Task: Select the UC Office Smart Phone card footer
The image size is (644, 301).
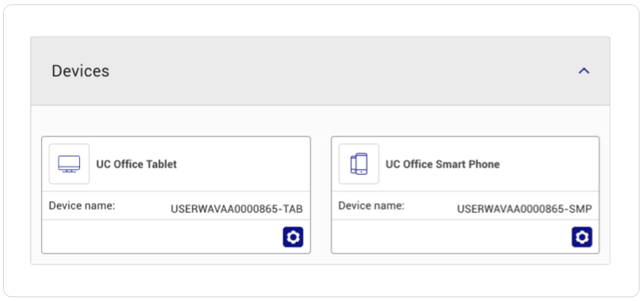Action: [x=465, y=236]
